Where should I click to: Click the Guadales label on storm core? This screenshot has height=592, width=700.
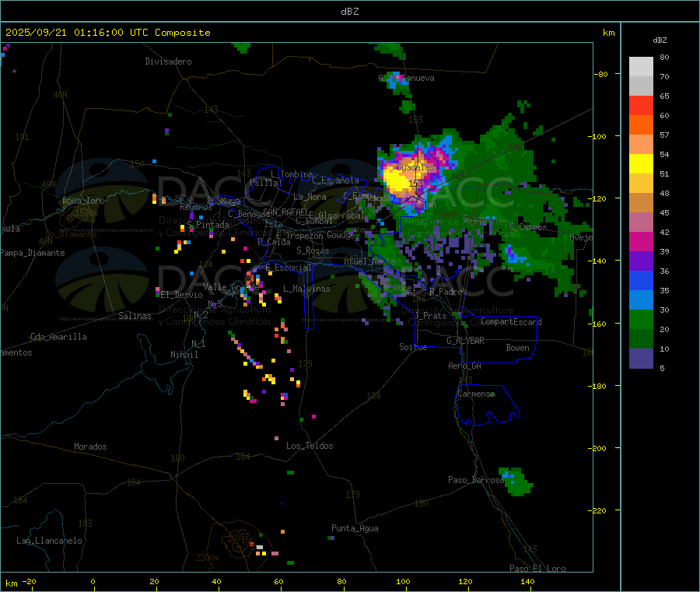click(x=415, y=167)
